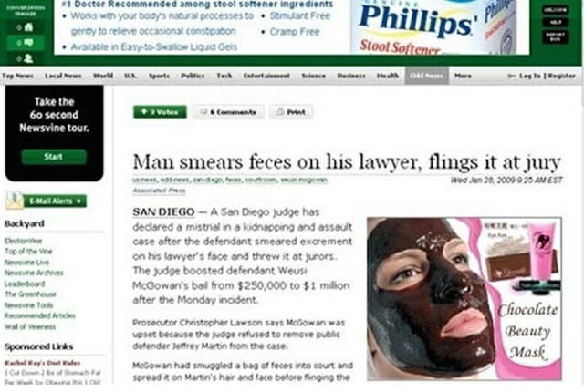Click the Register link
This screenshot has height=392, width=584.
562,76
